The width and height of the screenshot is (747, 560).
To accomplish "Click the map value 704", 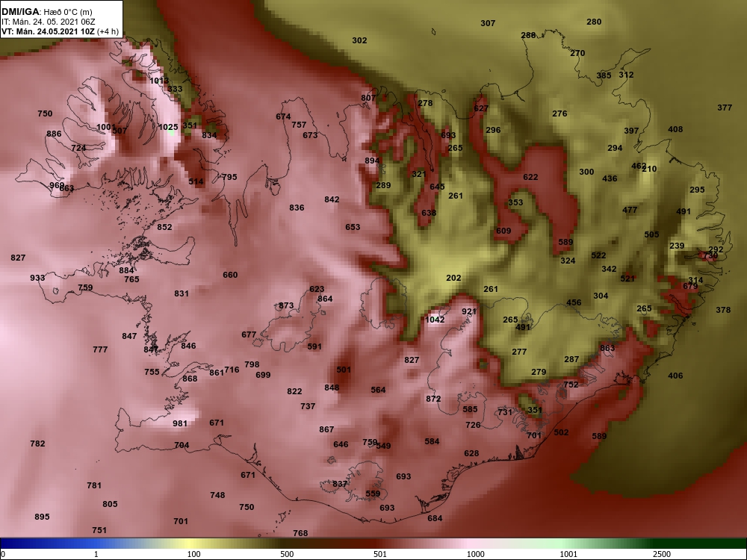I will click(x=182, y=445).
